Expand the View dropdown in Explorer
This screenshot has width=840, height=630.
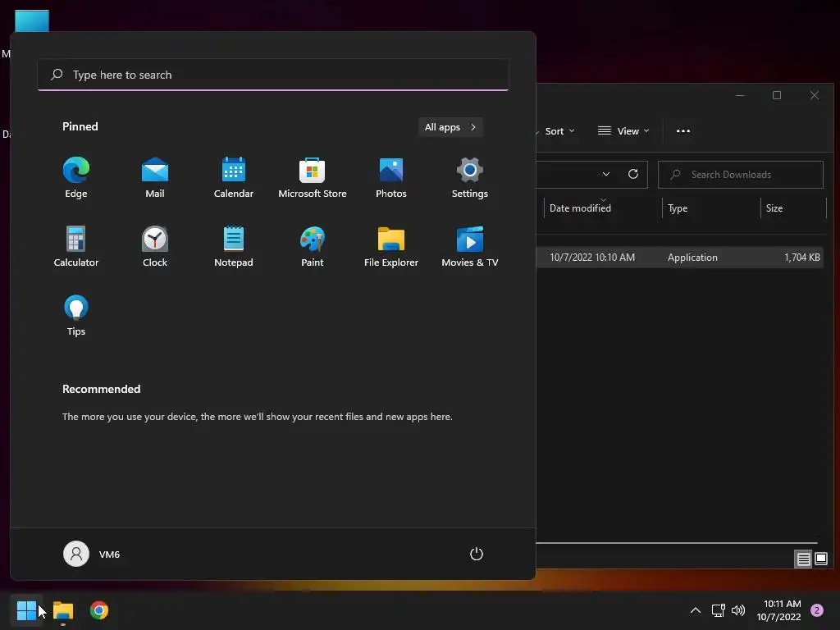pyautogui.click(x=623, y=130)
